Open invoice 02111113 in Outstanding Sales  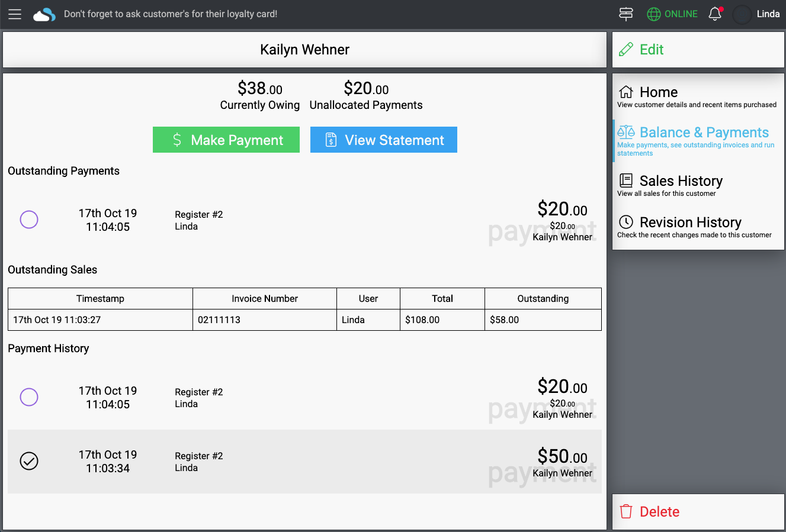pyautogui.click(x=219, y=320)
